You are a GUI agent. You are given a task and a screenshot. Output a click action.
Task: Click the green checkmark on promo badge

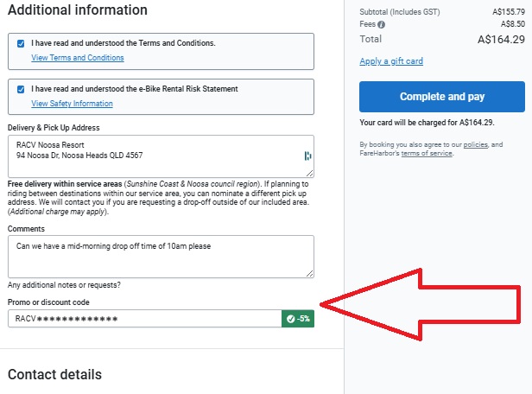click(290, 319)
